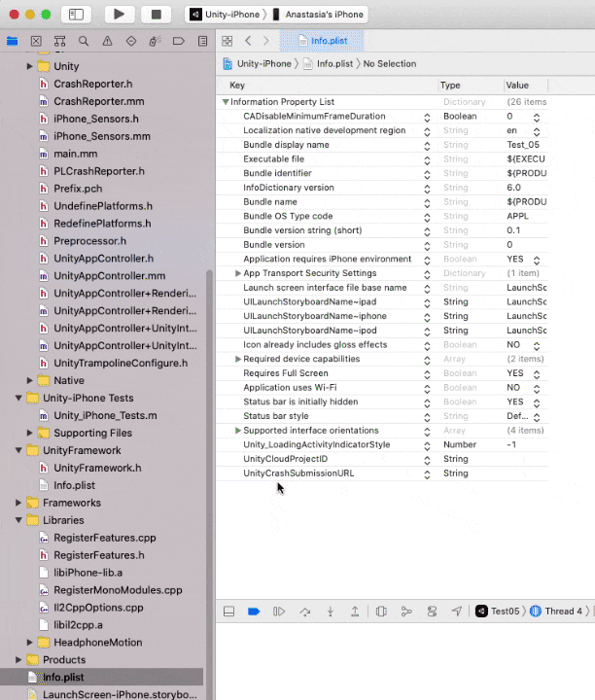Click the Key column header

pyautogui.click(x=237, y=86)
